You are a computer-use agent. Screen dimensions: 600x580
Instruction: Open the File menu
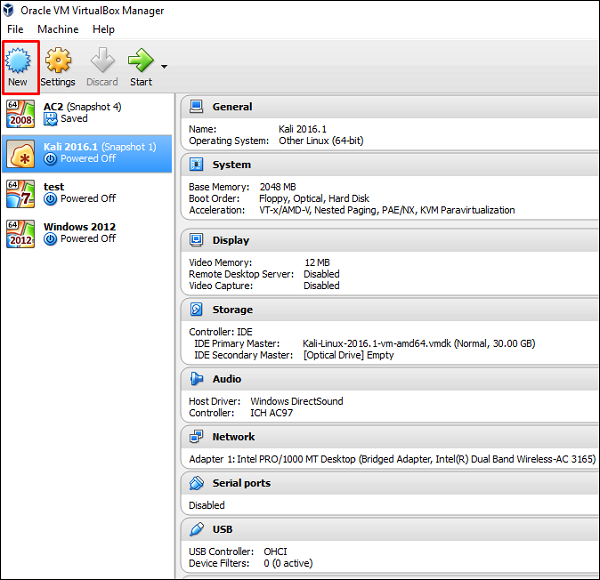click(15, 29)
